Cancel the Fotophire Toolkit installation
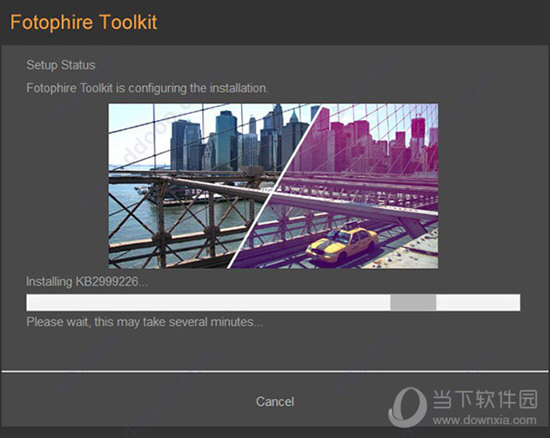The height and width of the screenshot is (438, 550). point(275,402)
